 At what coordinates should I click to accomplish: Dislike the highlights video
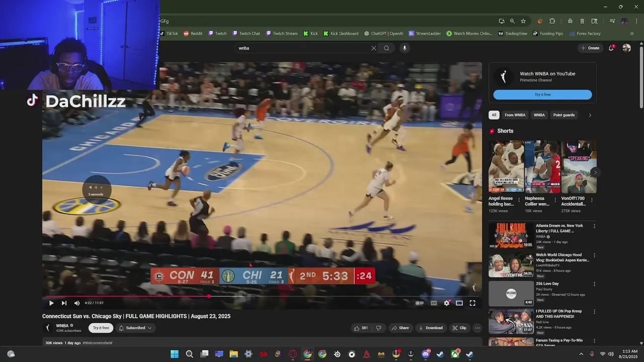click(378, 328)
